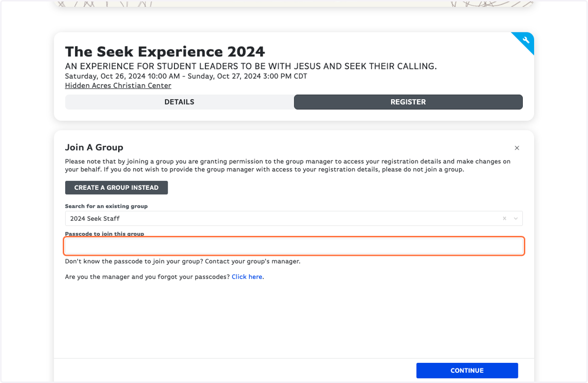
Task: Focus the group passcode input field
Action: click(x=294, y=246)
